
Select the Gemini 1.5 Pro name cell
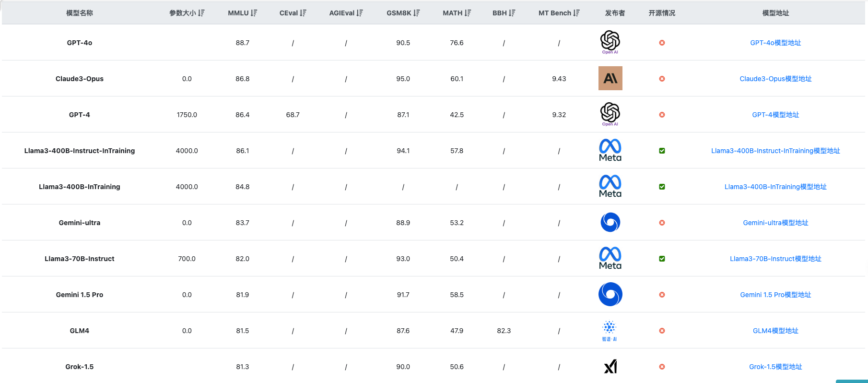pyautogui.click(x=80, y=295)
